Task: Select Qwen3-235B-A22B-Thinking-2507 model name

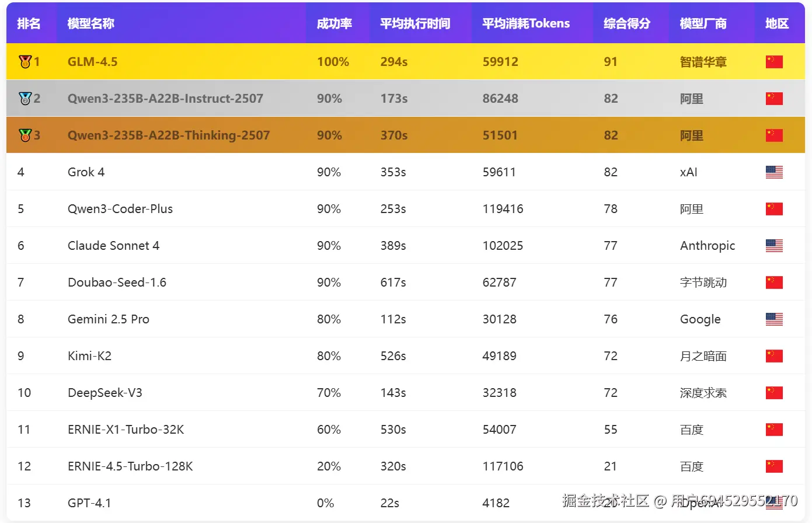Action: [x=169, y=135]
